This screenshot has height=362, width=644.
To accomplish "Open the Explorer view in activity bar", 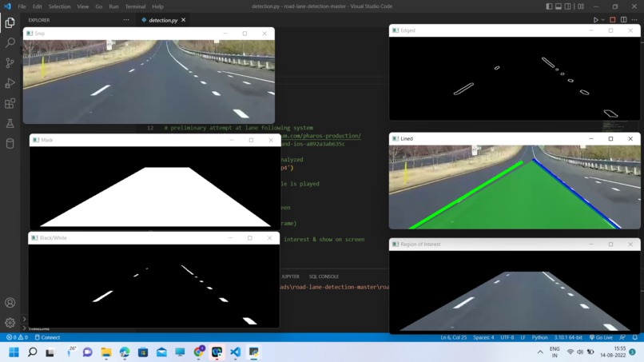I will [10, 22].
